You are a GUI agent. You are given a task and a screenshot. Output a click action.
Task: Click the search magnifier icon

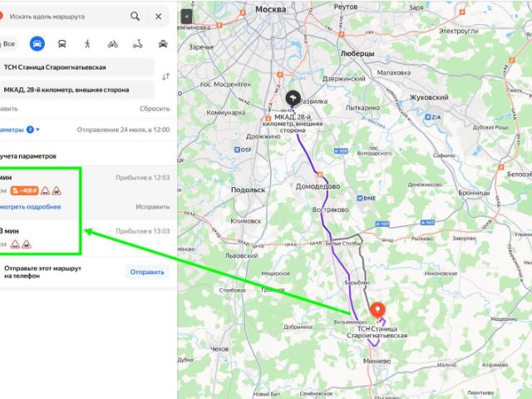135,17
